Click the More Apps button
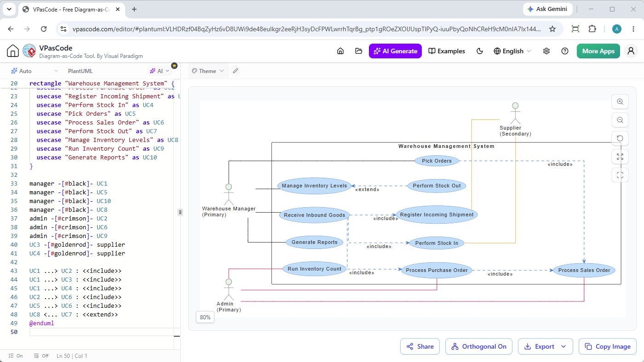Screen dimensions: 644x362 [x=598, y=51]
